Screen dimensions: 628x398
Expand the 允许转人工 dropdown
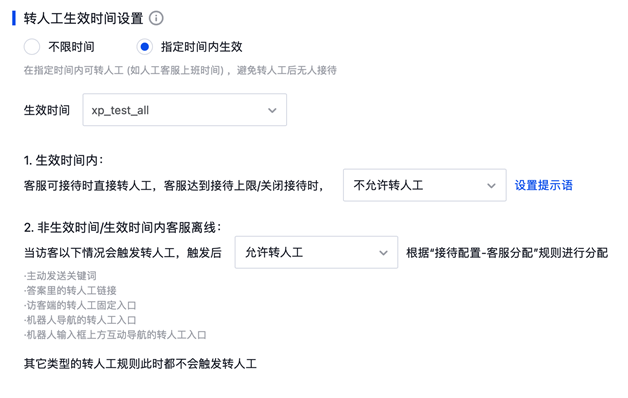(316, 252)
